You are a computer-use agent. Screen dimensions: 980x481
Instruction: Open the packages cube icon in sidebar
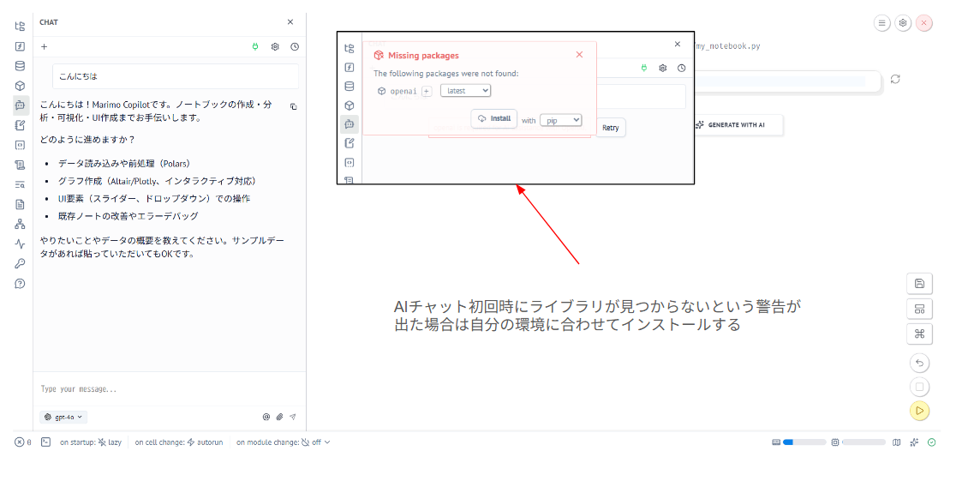pos(20,86)
